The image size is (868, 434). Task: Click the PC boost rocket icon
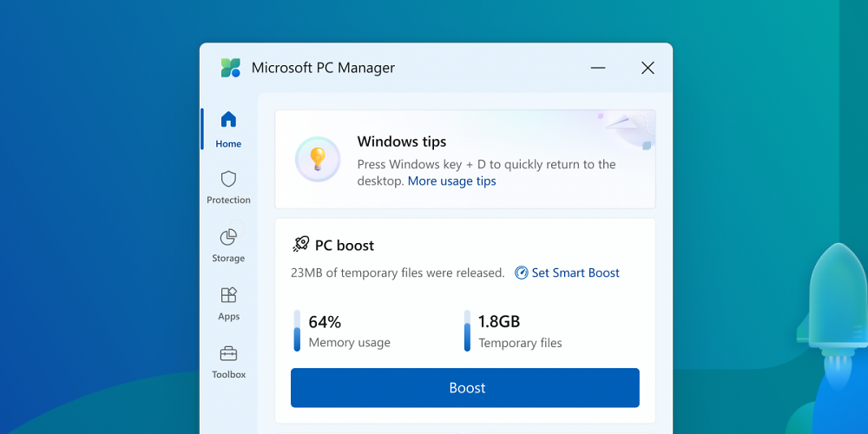300,244
